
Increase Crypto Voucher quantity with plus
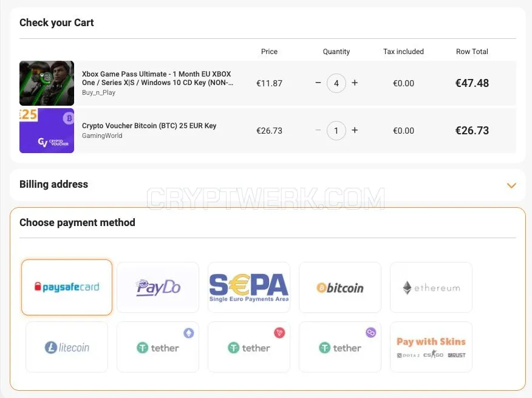coord(355,131)
